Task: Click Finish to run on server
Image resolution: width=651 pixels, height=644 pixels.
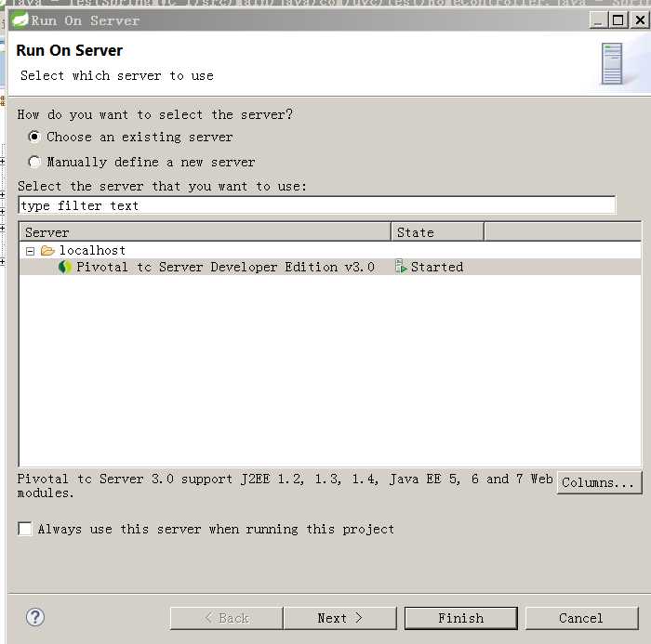Action: [x=461, y=618]
